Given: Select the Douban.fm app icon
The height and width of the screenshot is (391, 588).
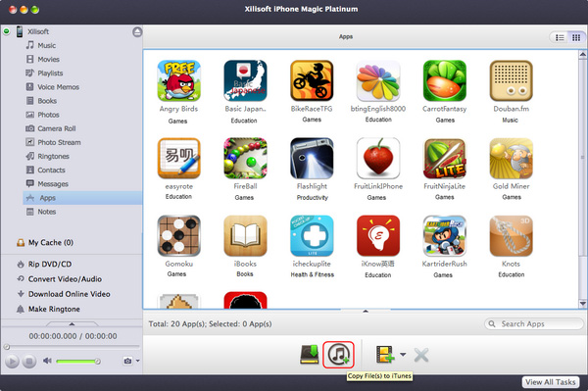Looking at the screenshot, I should pos(512,80).
